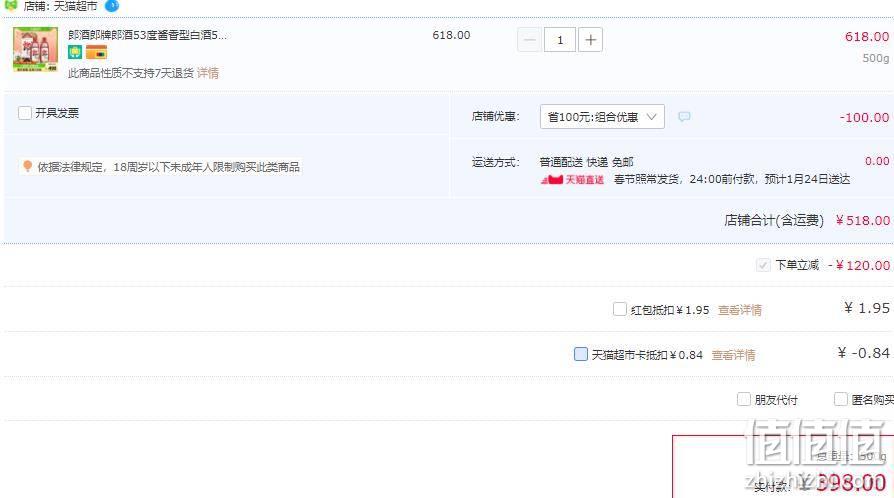Click the message icon beside store discount

(x=684, y=117)
